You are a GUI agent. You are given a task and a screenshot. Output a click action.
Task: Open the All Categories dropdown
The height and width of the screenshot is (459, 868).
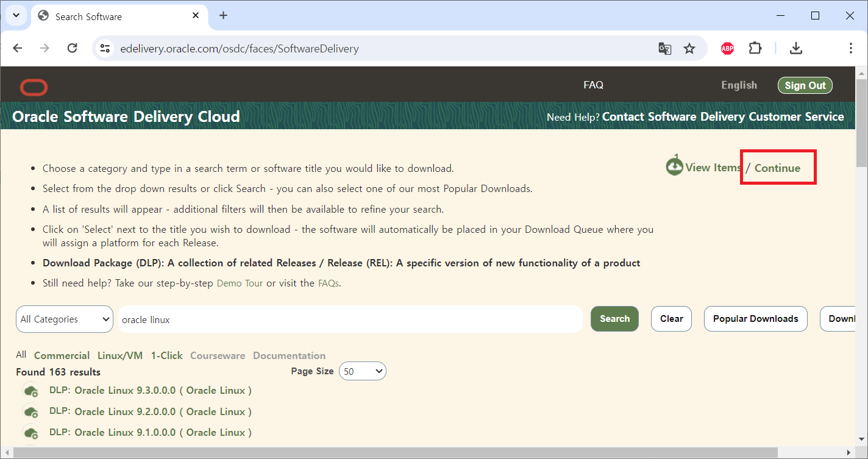tap(65, 319)
